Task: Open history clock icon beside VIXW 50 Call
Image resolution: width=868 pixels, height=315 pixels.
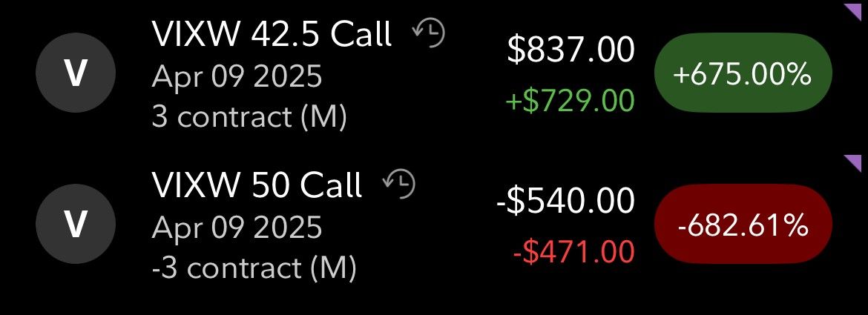Action: tap(399, 184)
